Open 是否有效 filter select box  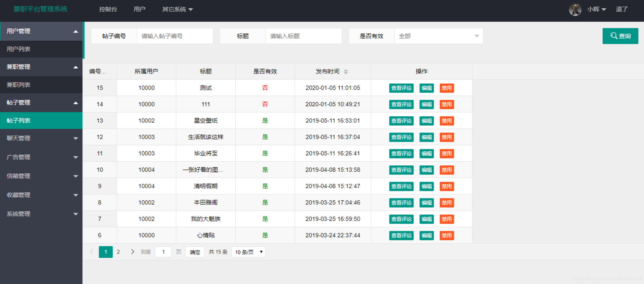click(439, 36)
